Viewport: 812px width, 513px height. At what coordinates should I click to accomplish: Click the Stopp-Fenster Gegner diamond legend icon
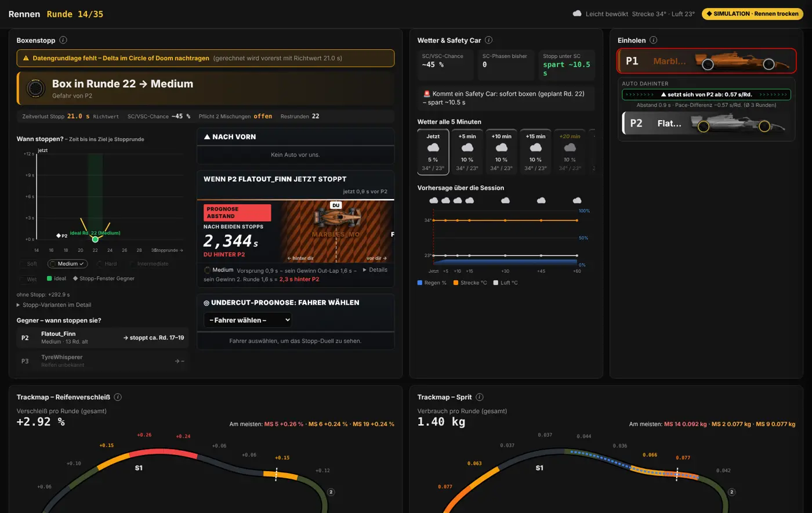(75, 279)
